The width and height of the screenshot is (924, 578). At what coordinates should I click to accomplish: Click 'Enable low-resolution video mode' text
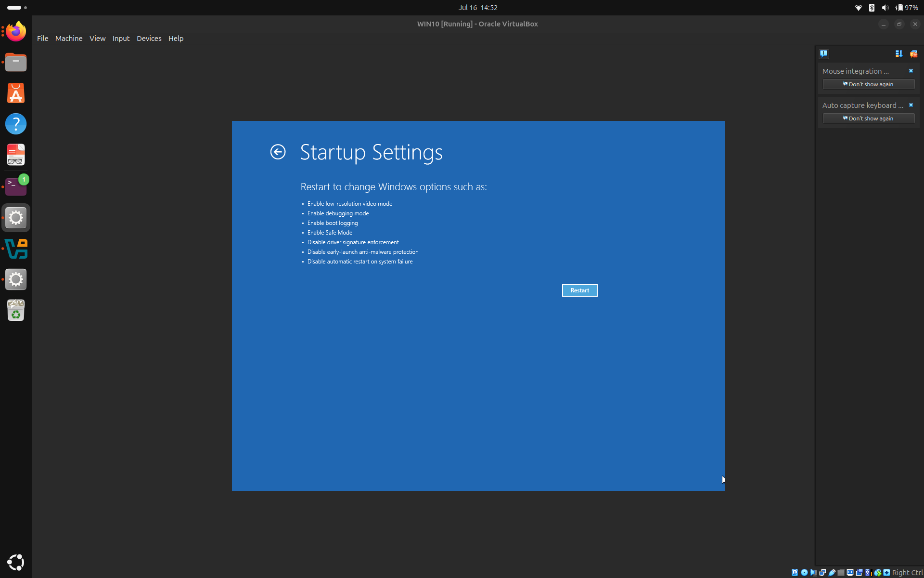pos(350,204)
